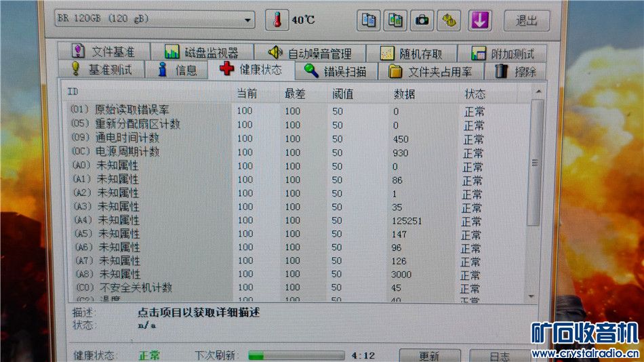
Task: Click data value 930 for power cycle count
Action: coord(401,153)
